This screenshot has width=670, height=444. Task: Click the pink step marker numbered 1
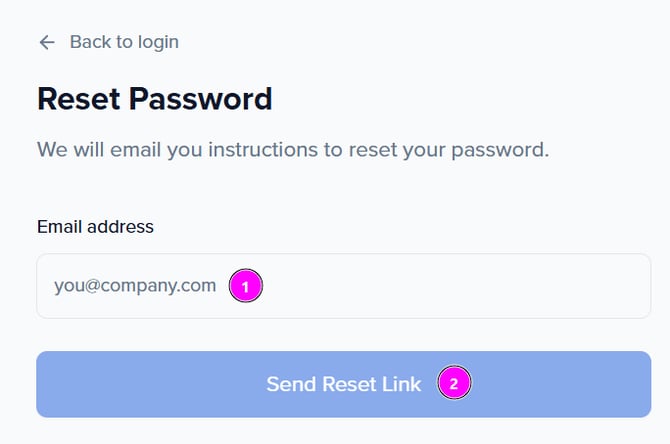tap(246, 286)
